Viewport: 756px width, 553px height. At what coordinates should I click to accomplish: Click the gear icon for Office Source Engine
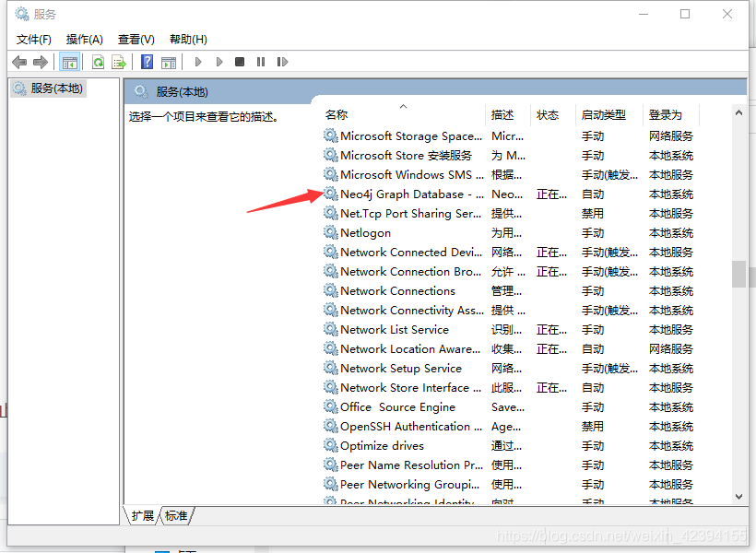click(331, 406)
